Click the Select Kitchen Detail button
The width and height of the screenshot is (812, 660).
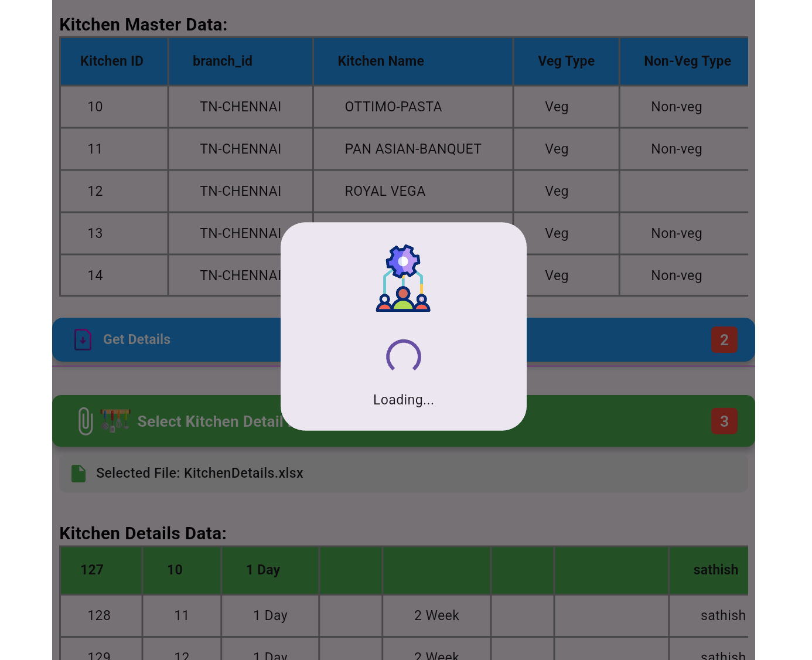point(404,421)
